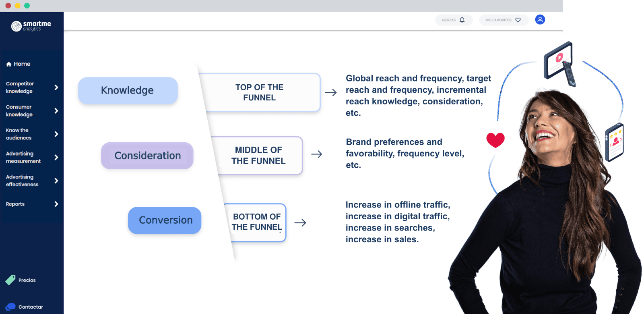Open the Contactar link
Screen dimensions: 644x314
coord(31,307)
